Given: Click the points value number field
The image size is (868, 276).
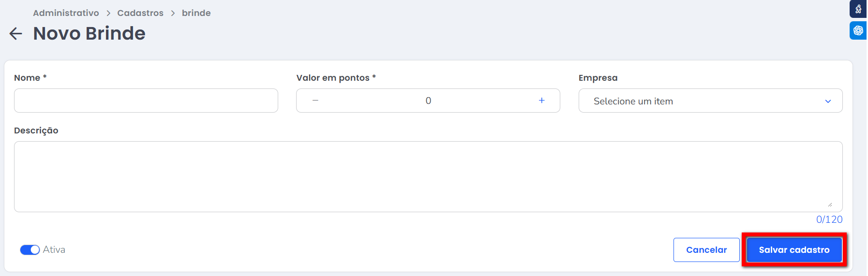Looking at the screenshot, I should tap(428, 101).
